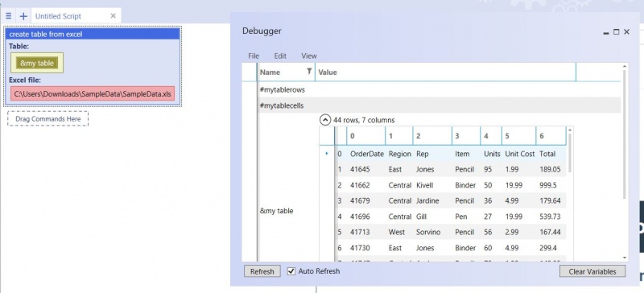Click column header 6 in inner table

click(x=551, y=135)
